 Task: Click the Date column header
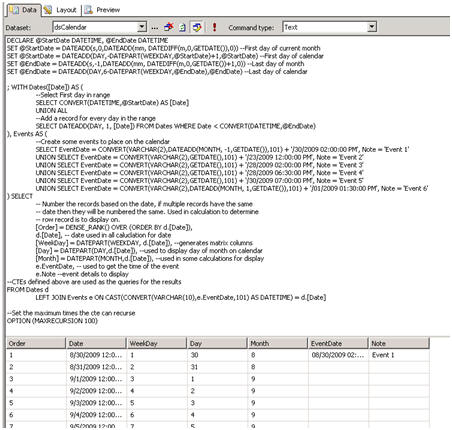pos(96,343)
